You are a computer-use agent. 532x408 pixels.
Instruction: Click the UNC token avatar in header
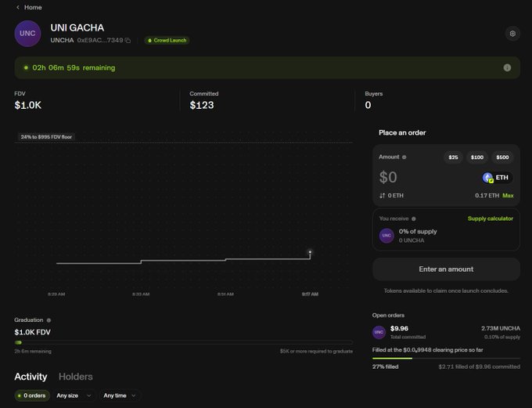coord(27,34)
